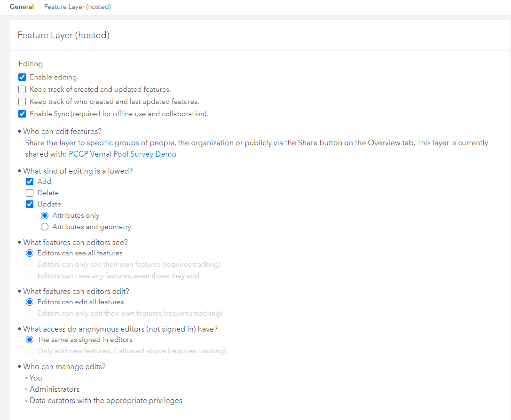Select Editors can see all features

pos(30,253)
